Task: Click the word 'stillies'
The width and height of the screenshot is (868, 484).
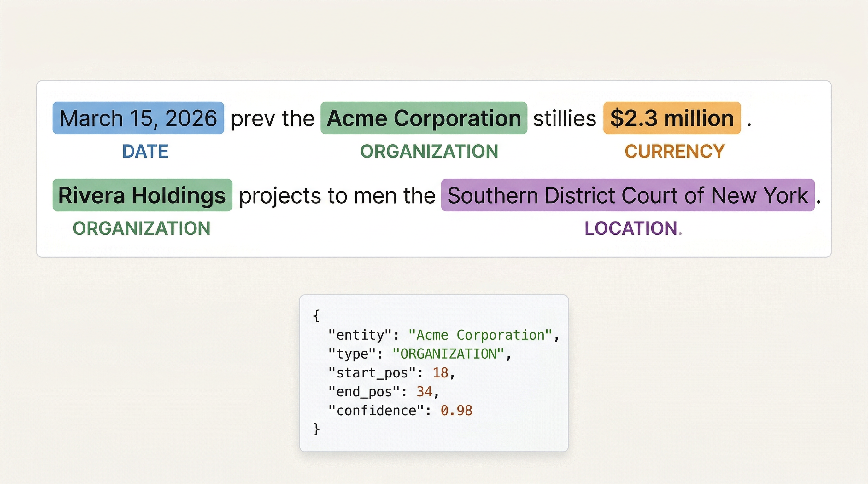Action: pos(565,118)
